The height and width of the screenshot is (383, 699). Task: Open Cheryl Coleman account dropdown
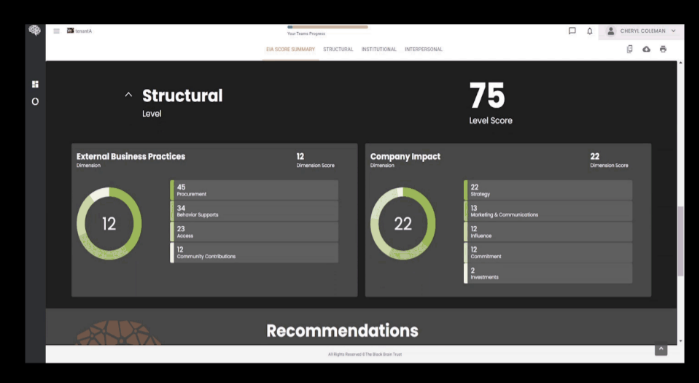click(x=641, y=31)
